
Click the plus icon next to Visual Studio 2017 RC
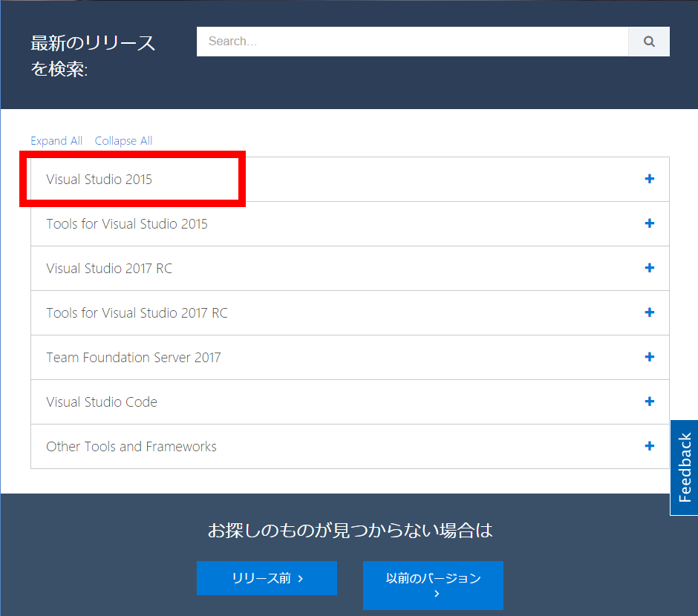[x=649, y=268]
